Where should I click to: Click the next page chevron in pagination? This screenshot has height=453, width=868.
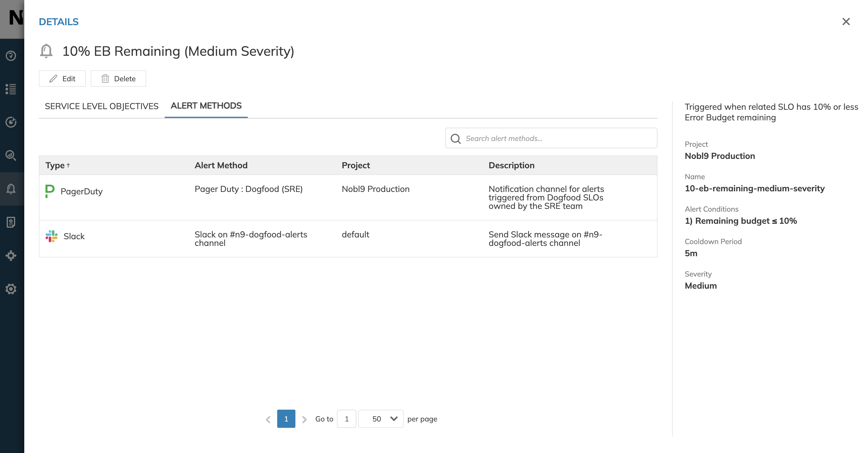point(304,419)
